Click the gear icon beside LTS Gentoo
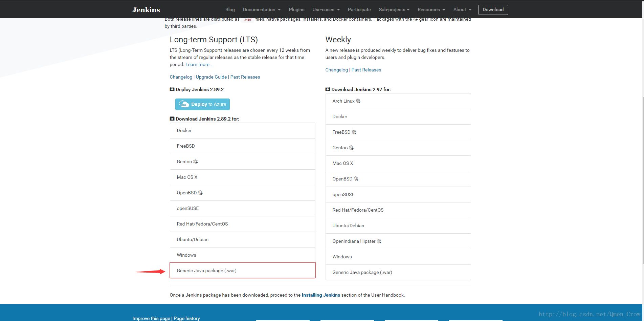Screen dimensions: 644x321 (x=196, y=162)
